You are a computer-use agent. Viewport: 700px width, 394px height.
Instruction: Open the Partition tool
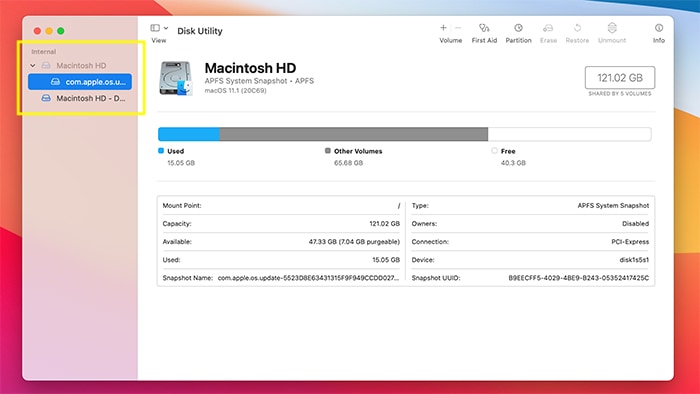518,28
